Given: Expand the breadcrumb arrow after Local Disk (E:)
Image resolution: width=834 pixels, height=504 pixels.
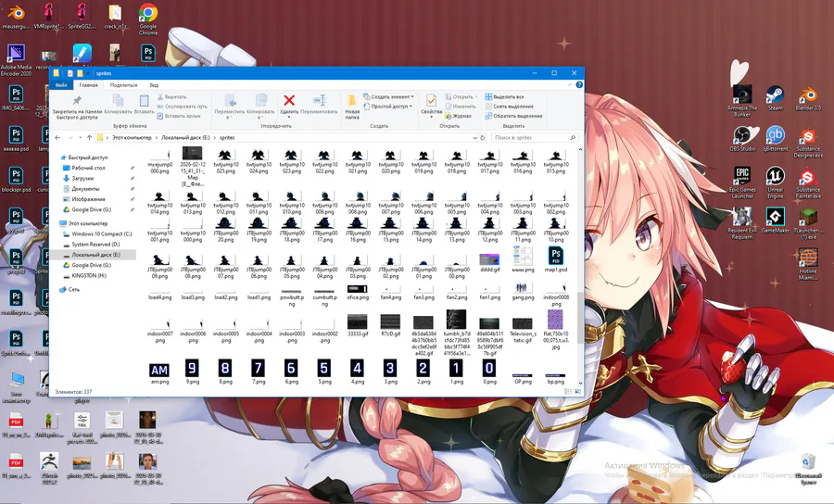Looking at the screenshot, I should click(215, 138).
